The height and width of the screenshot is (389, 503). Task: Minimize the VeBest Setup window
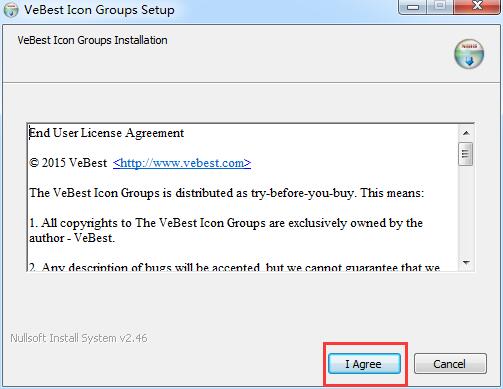(x=413, y=7)
